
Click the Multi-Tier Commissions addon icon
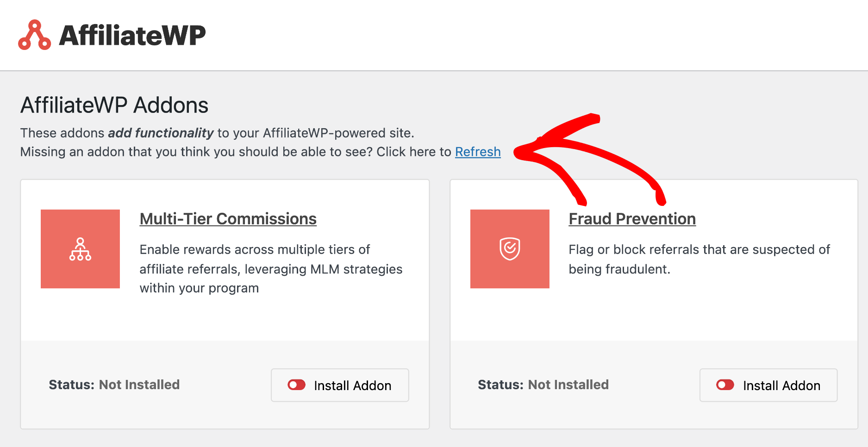80,249
